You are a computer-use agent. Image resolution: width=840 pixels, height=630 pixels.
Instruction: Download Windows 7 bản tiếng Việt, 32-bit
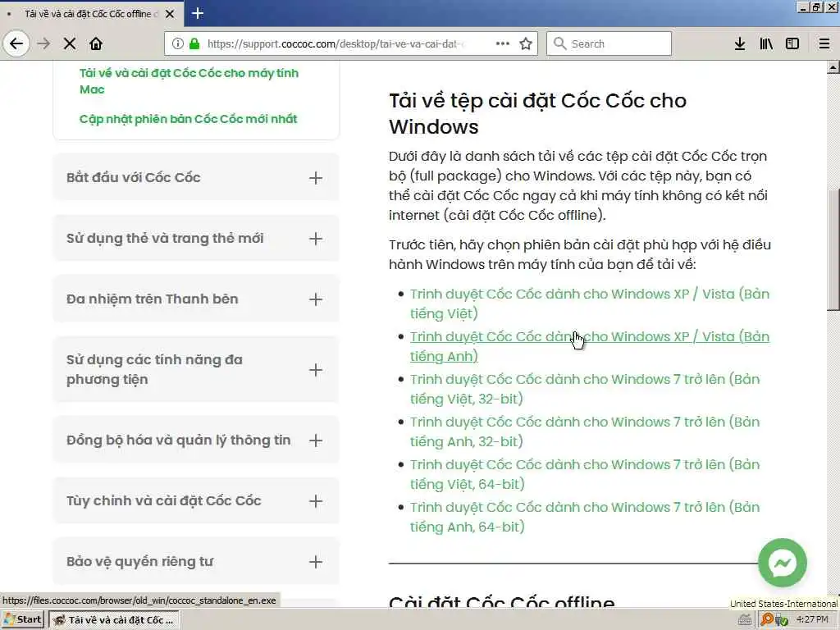coord(584,389)
